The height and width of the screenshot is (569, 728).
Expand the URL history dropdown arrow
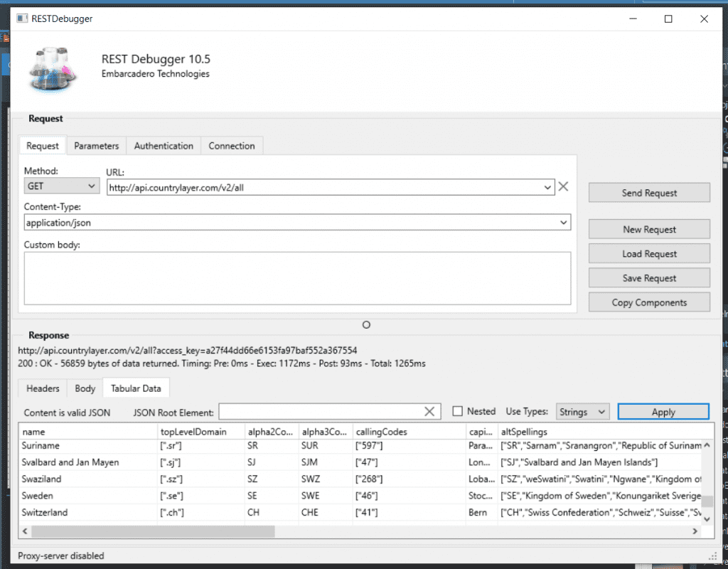547,188
